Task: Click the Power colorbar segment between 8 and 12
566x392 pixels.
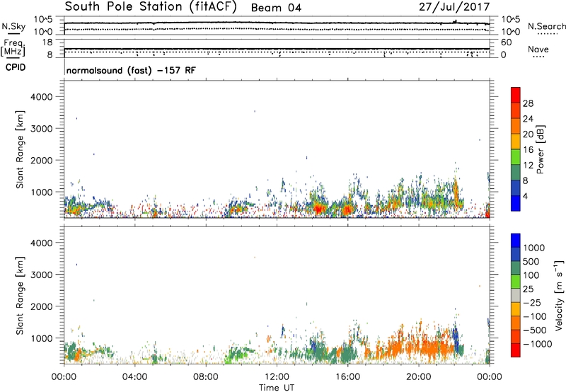Action: pos(516,173)
